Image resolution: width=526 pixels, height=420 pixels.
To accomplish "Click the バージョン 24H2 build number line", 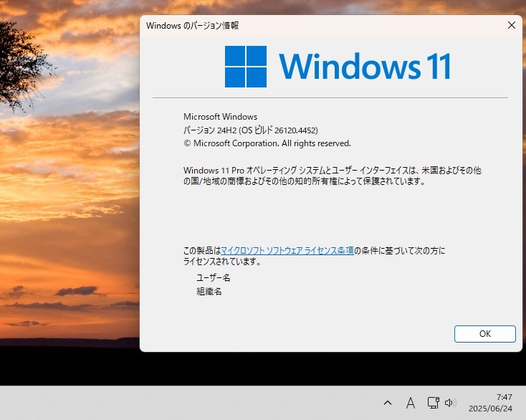I will [251, 130].
